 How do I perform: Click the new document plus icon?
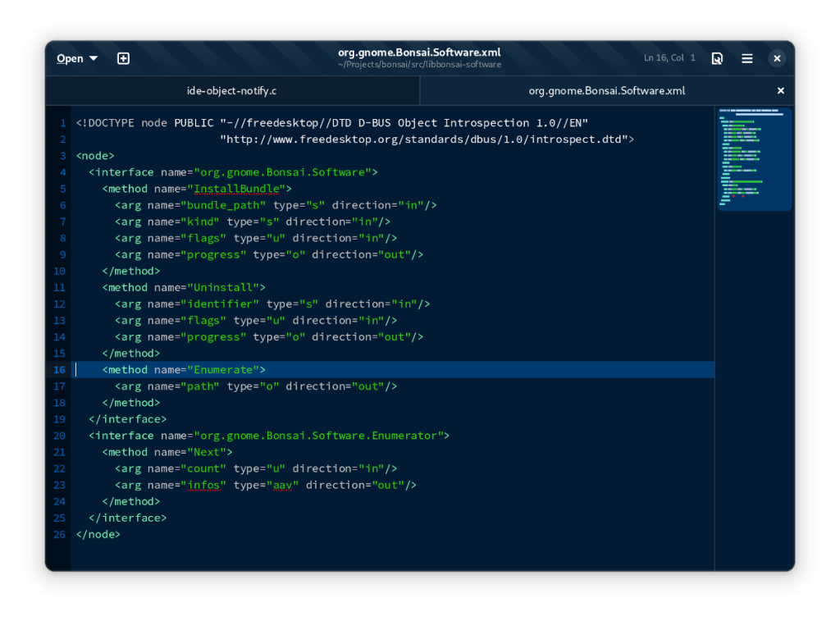[x=123, y=58]
